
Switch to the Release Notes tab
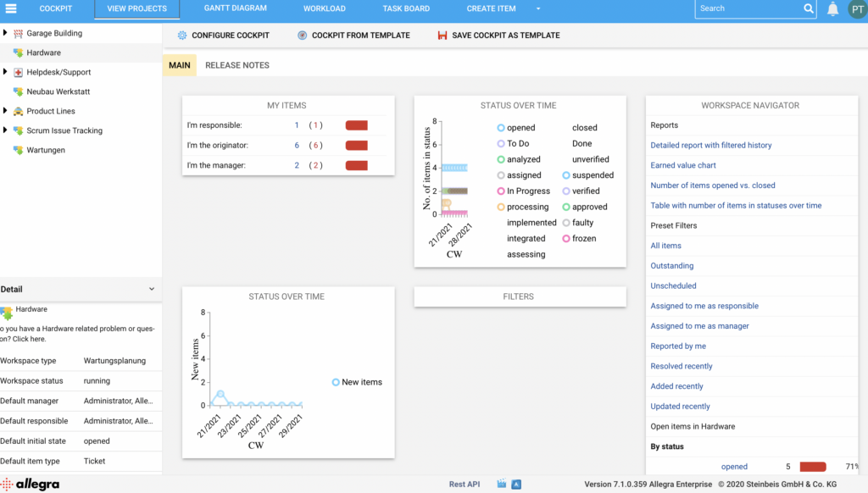click(x=237, y=65)
